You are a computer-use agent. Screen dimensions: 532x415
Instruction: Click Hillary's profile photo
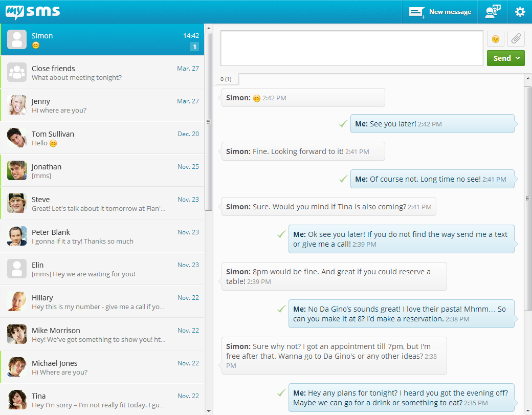pos(16,301)
